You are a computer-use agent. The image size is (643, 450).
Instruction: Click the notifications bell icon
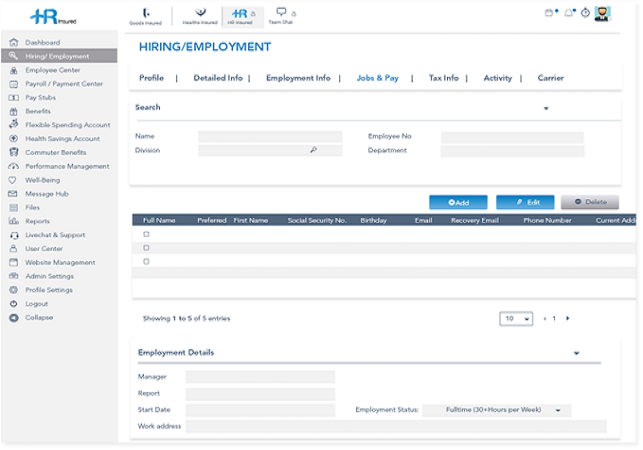[568, 13]
